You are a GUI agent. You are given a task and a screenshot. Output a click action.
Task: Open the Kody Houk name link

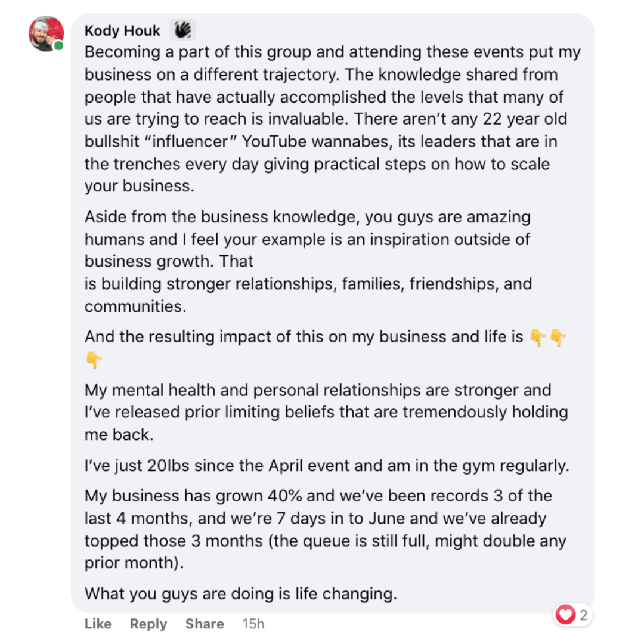[122, 30]
